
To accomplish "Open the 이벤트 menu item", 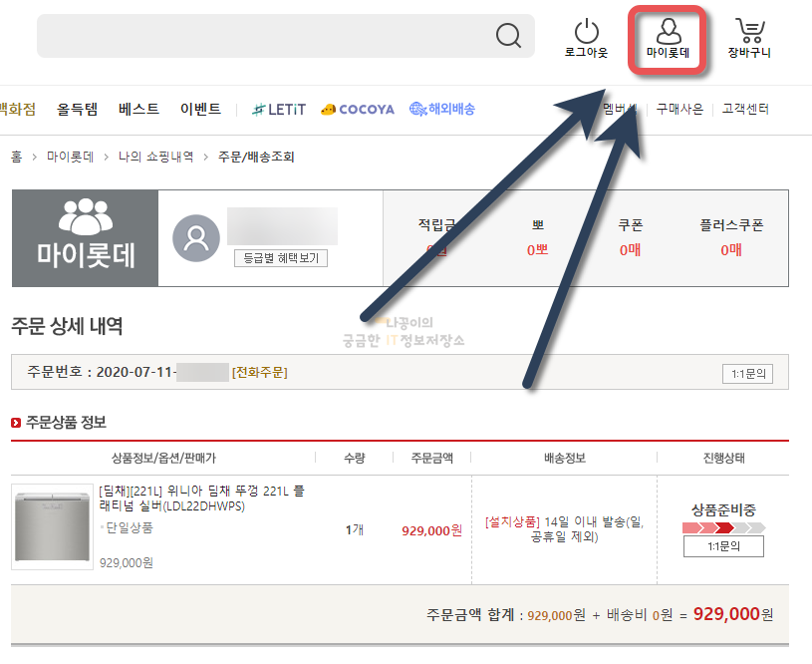I will point(200,109).
